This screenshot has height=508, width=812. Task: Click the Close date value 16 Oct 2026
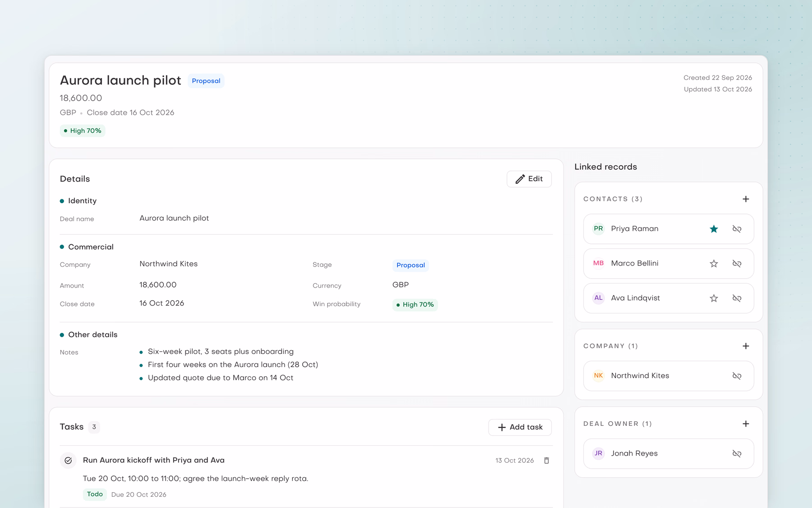coord(161,303)
